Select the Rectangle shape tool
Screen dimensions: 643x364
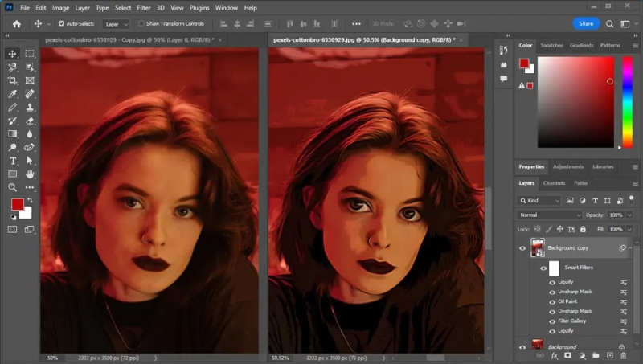coord(12,174)
